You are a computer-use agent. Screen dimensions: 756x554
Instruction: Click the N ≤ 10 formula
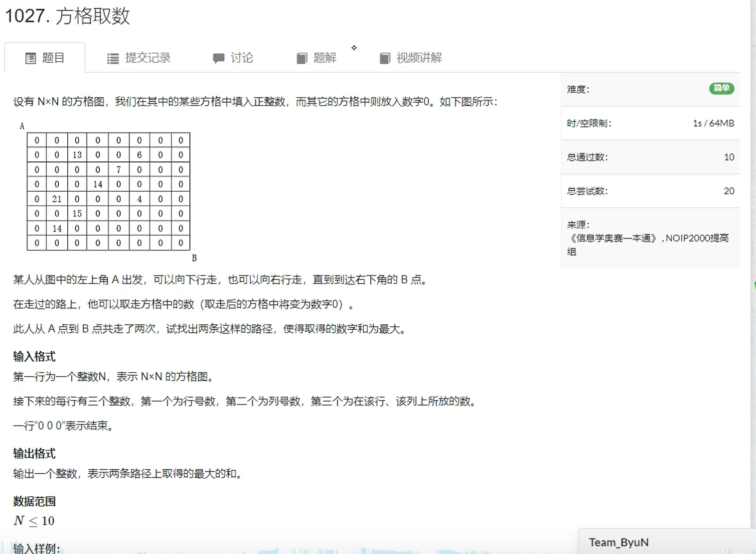point(34,521)
